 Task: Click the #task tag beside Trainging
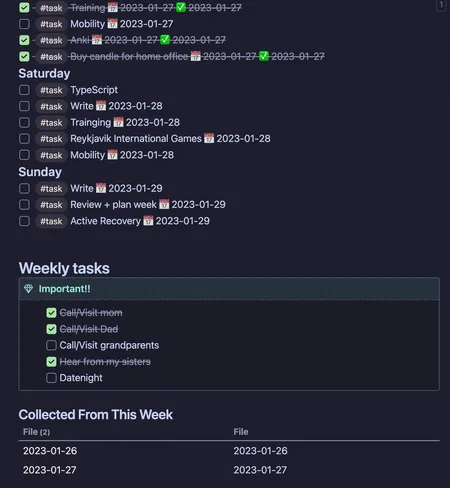51,123
